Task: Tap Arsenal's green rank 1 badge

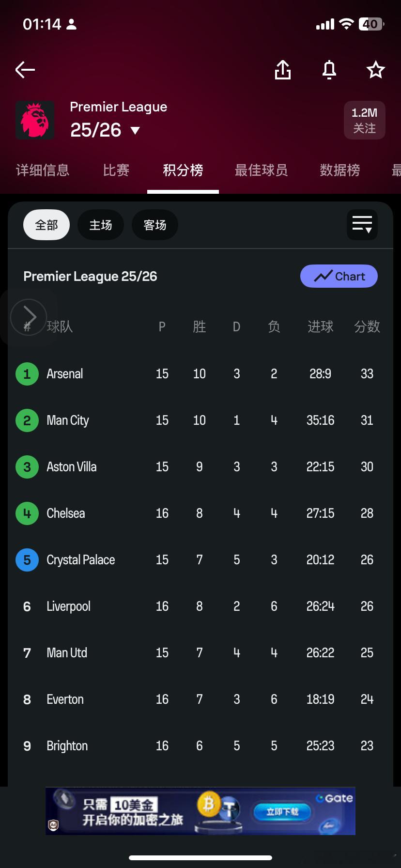Action: (27, 374)
